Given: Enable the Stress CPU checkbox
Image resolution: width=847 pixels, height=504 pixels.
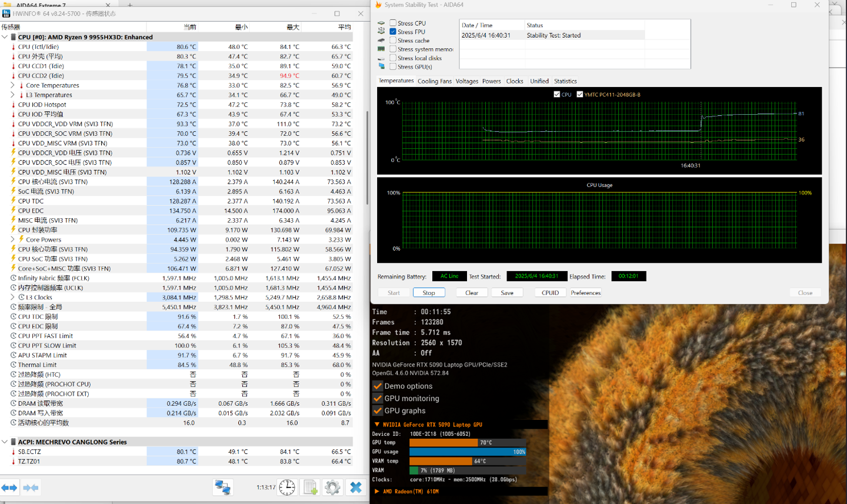Looking at the screenshot, I should point(393,24).
